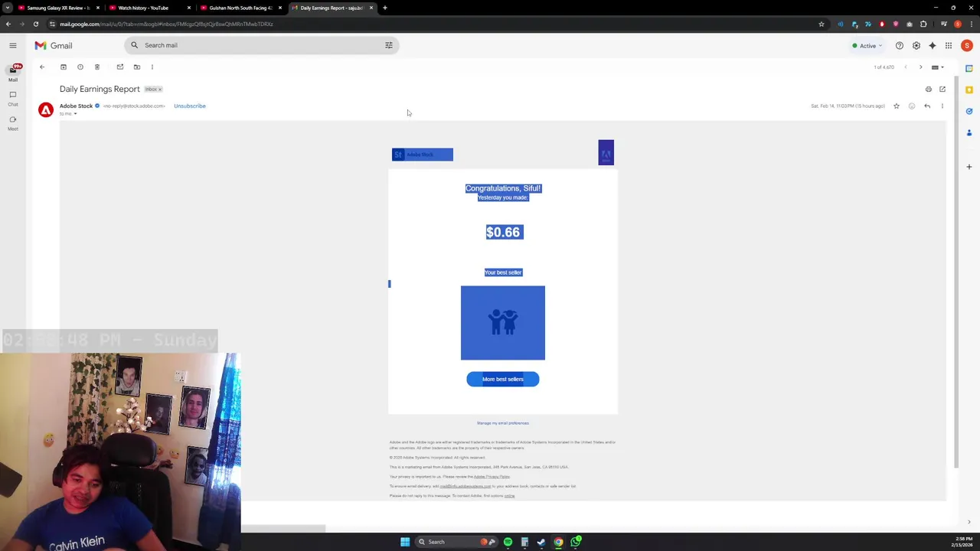Go to the older email arrow

(x=921, y=67)
